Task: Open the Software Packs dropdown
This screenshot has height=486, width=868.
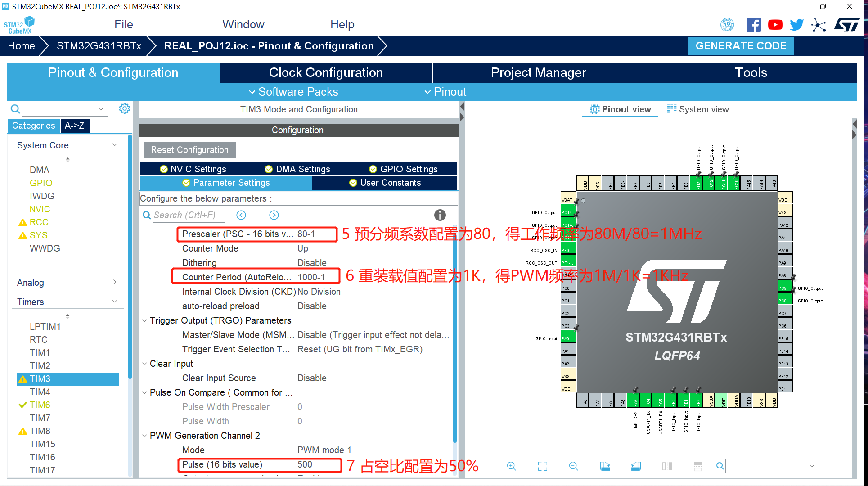Action: point(293,92)
